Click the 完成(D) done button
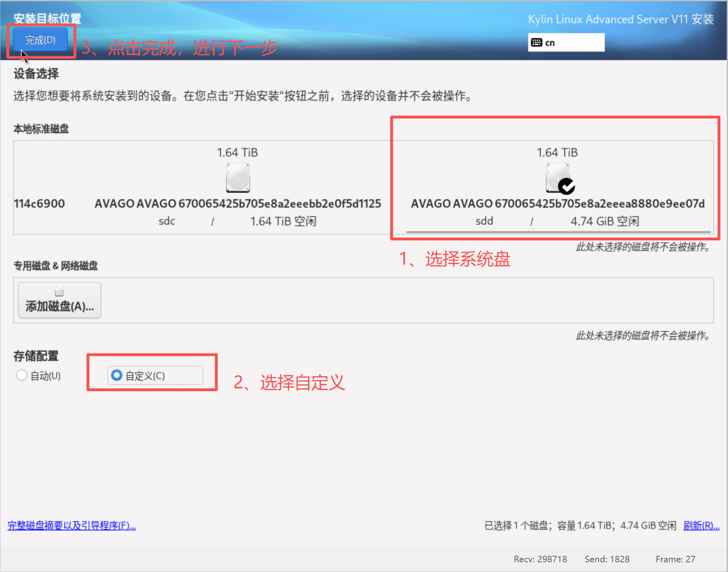The width and height of the screenshot is (728, 572). pyautogui.click(x=41, y=40)
